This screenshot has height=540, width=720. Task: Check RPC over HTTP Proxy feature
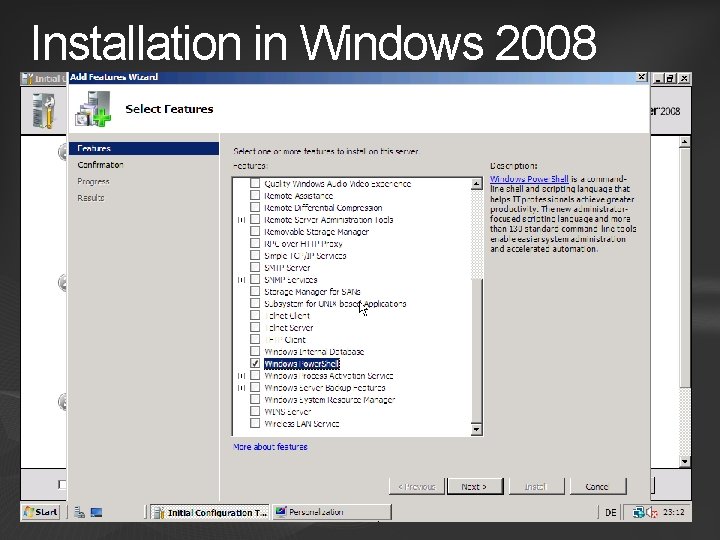pyautogui.click(x=255, y=243)
